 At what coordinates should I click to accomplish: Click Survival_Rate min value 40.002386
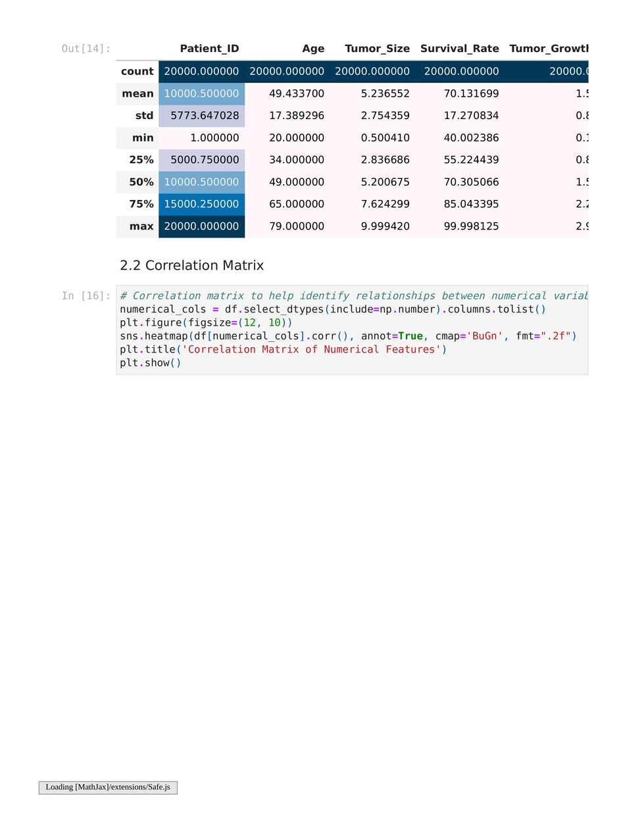click(471, 137)
